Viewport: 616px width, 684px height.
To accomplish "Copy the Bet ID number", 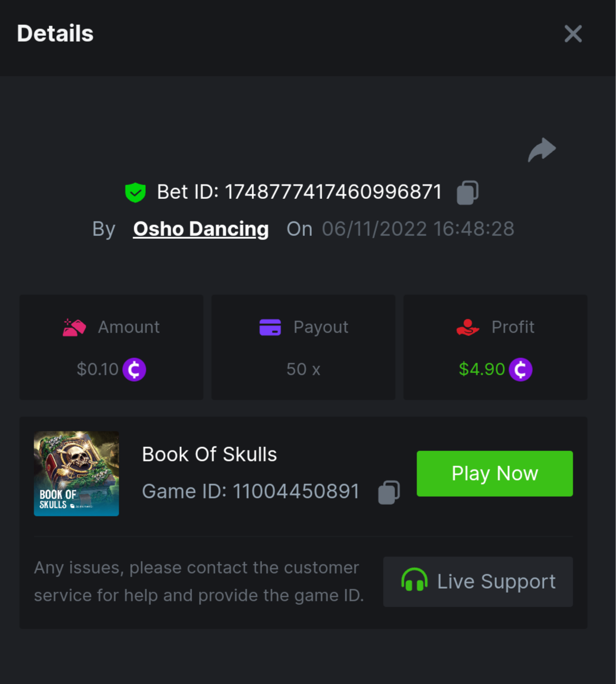I will tap(467, 193).
